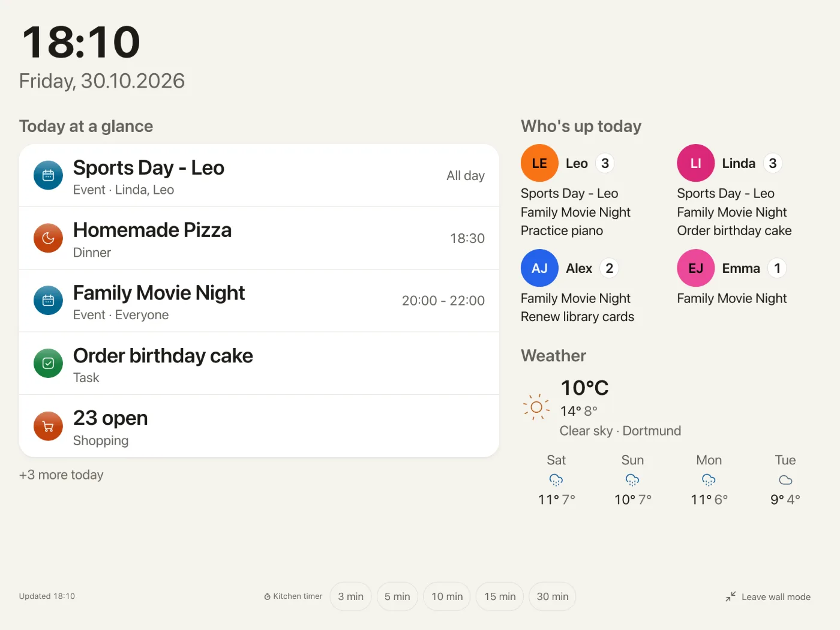Click Leo's orange LE avatar
Image resolution: width=840 pixels, height=630 pixels.
coord(539,163)
